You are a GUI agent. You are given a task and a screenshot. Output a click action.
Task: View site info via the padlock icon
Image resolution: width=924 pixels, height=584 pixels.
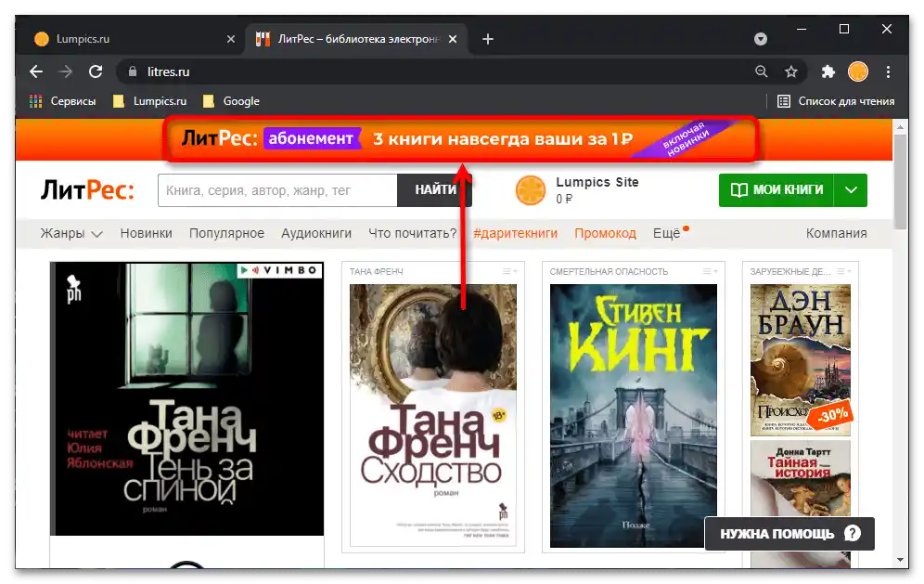[x=133, y=72]
